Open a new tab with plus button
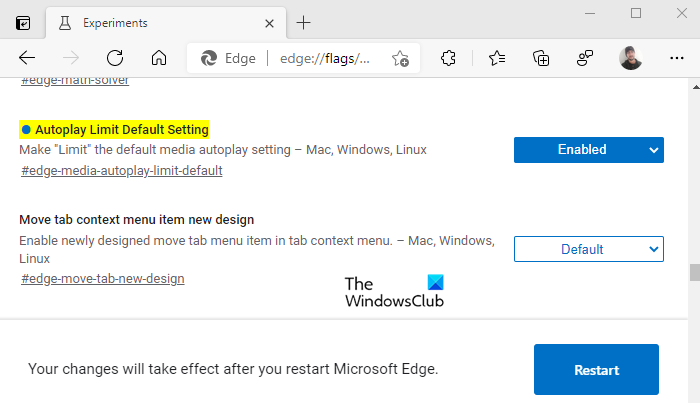Viewport: 700px width, 403px height. coord(304,22)
